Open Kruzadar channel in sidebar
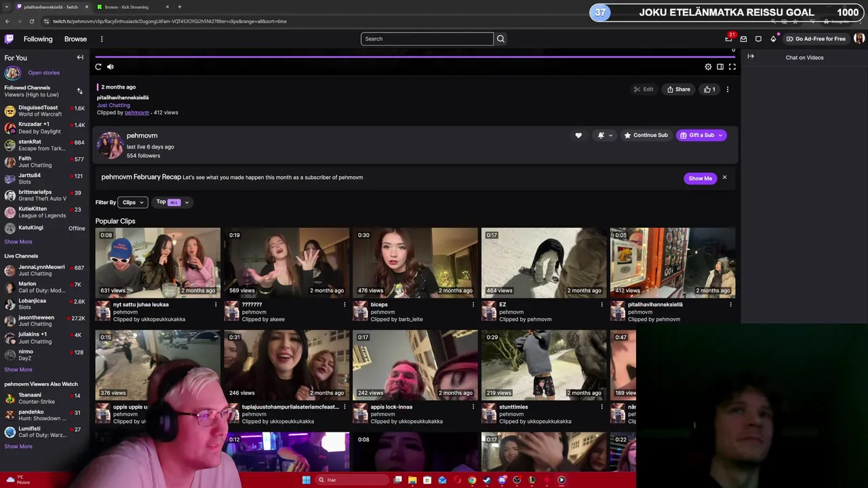 click(44, 127)
